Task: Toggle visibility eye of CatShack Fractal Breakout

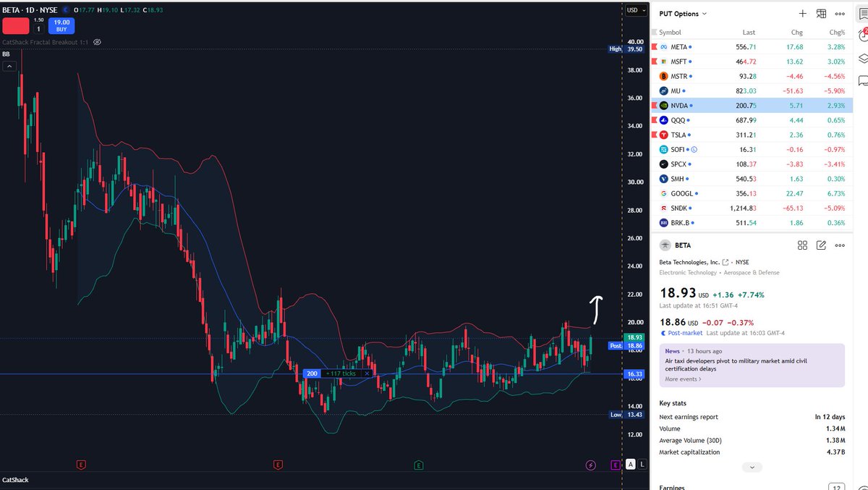Action: tap(98, 42)
